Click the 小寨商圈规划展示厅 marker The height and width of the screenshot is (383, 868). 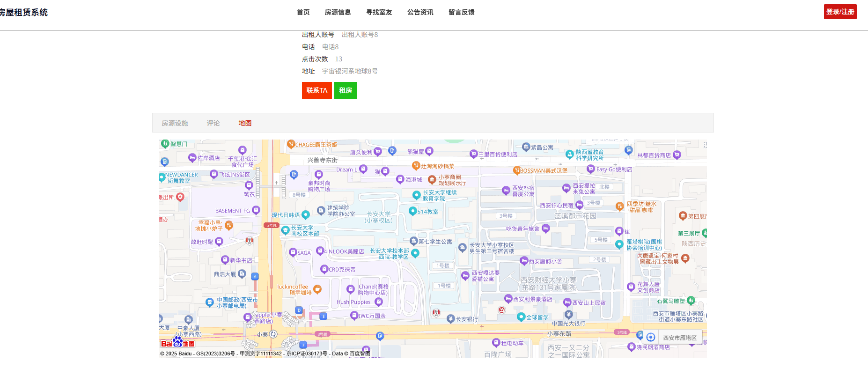(x=432, y=180)
